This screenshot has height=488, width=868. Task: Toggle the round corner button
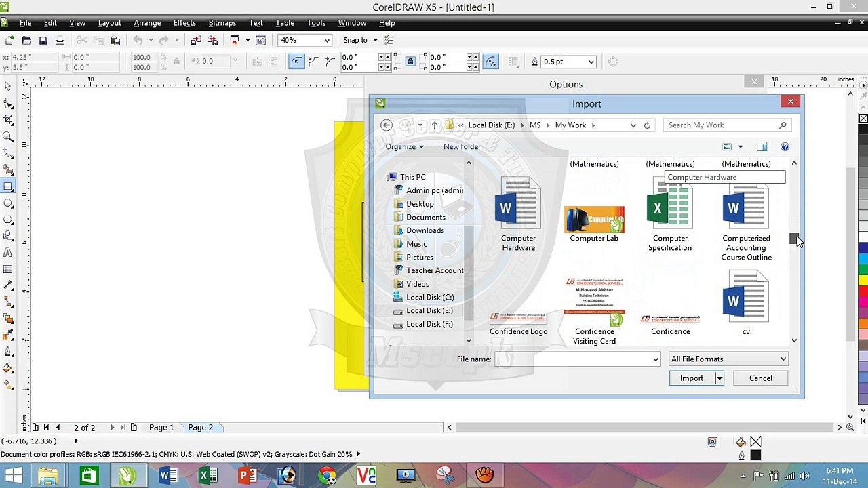tap(296, 62)
